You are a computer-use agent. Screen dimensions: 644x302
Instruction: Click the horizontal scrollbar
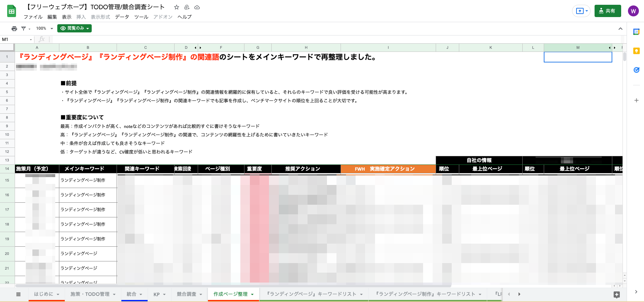click(x=233, y=286)
